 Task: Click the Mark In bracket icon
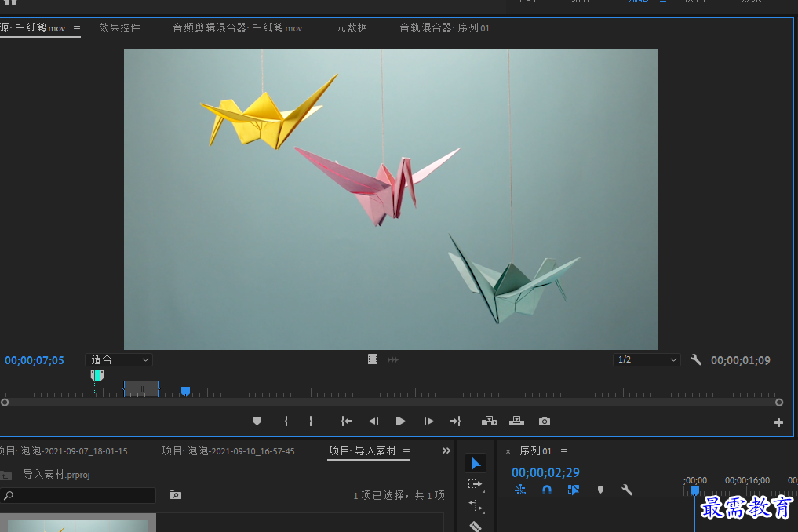pyautogui.click(x=286, y=421)
